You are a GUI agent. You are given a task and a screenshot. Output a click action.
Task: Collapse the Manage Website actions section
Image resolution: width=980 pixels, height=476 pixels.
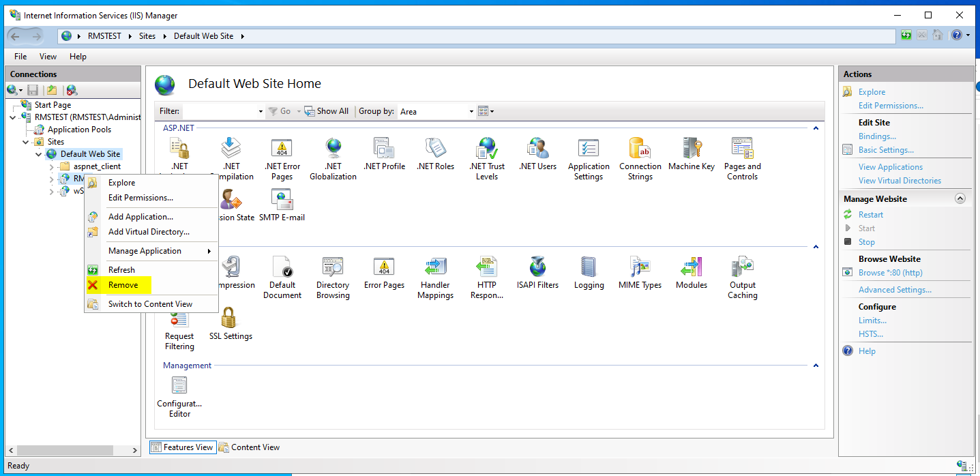960,198
